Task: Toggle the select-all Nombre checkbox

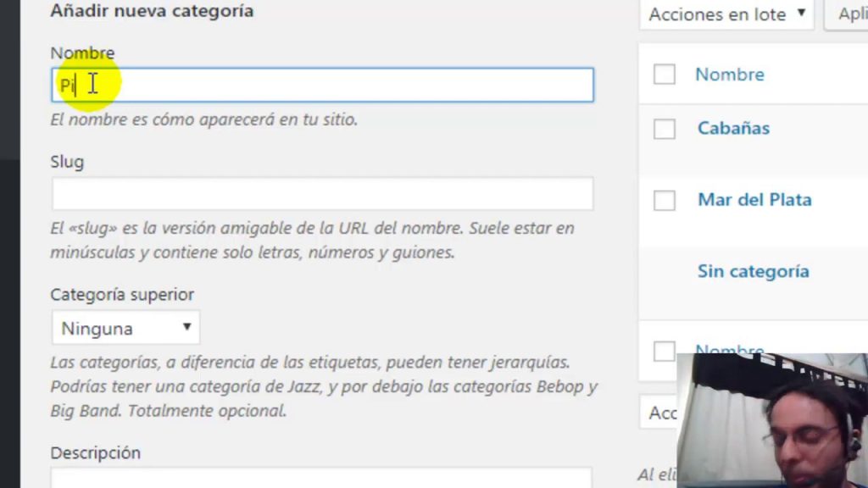Action: [x=664, y=75]
